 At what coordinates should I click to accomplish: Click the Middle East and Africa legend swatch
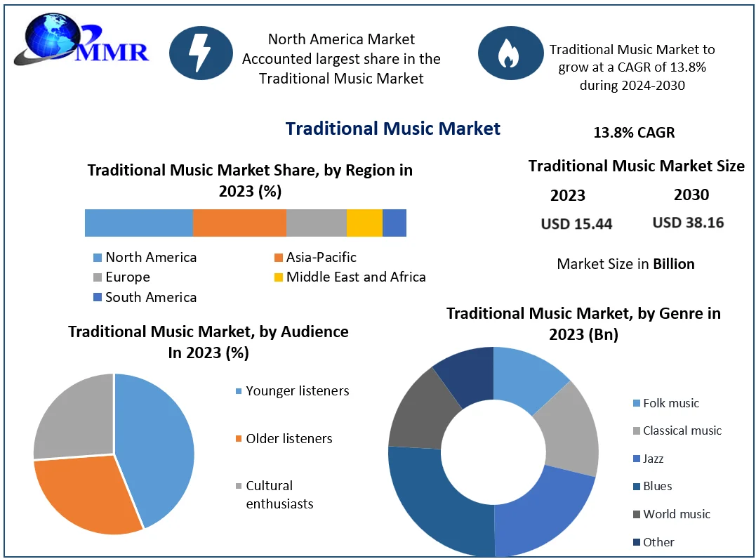(x=279, y=277)
